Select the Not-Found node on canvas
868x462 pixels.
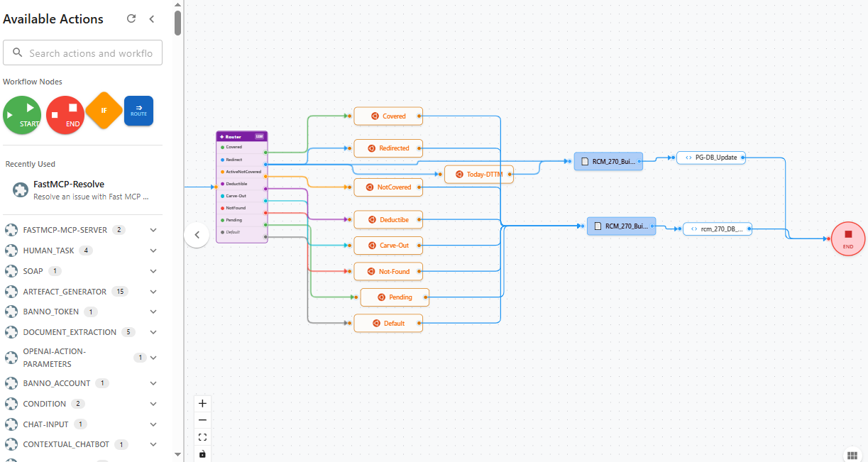click(x=388, y=271)
